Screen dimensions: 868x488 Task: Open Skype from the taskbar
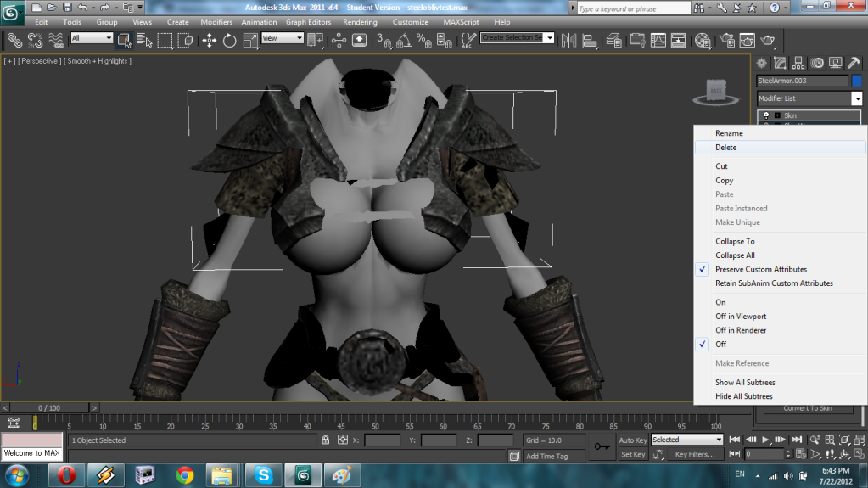[264, 475]
